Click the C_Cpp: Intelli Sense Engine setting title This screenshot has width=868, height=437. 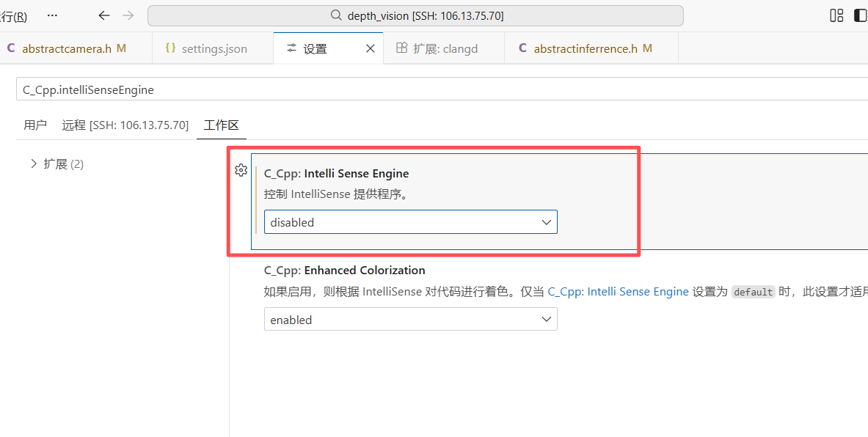pos(337,173)
